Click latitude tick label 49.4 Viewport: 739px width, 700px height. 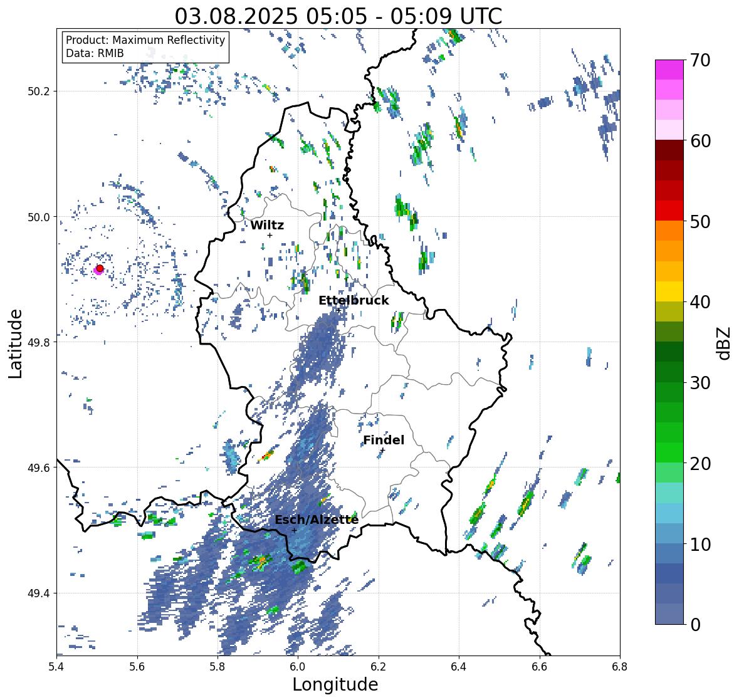click(39, 593)
